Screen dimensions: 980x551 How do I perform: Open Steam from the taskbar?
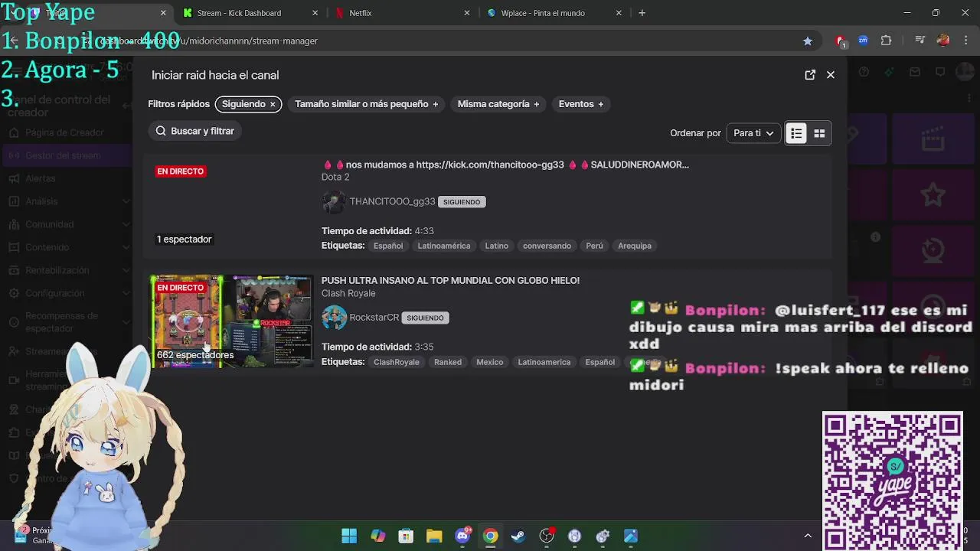(x=518, y=536)
